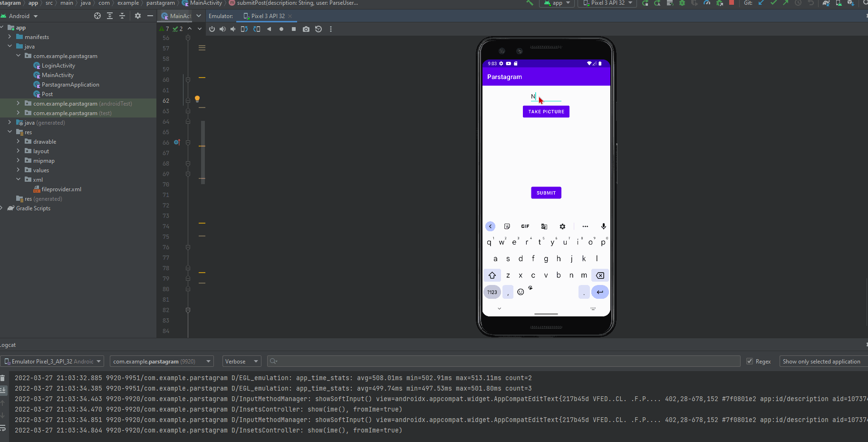Image resolution: width=868 pixels, height=442 pixels.
Task: Tap the microphone icon on the phone keyboard
Action: pos(603,226)
